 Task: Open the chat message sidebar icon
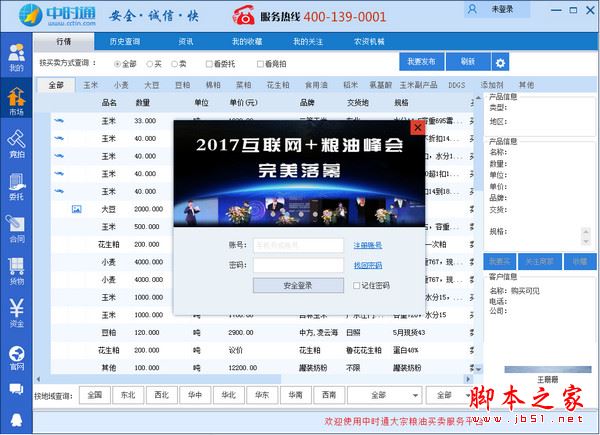point(16,389)
